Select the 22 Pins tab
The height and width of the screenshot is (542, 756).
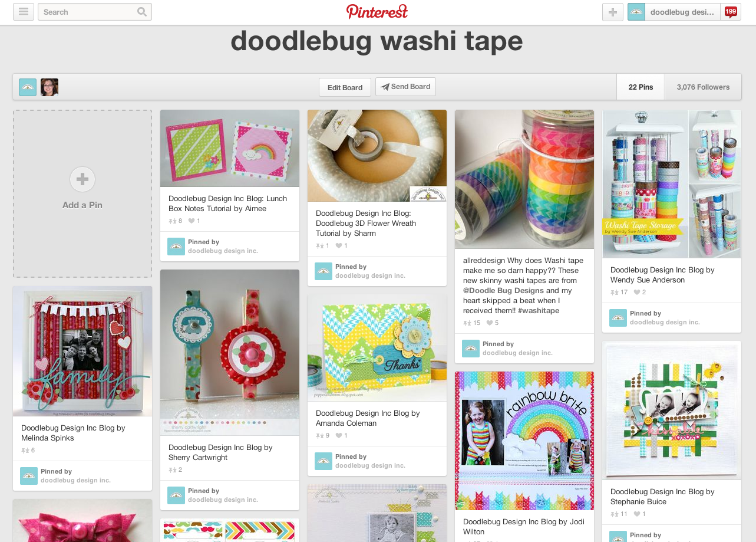click(x=641, y=87)
